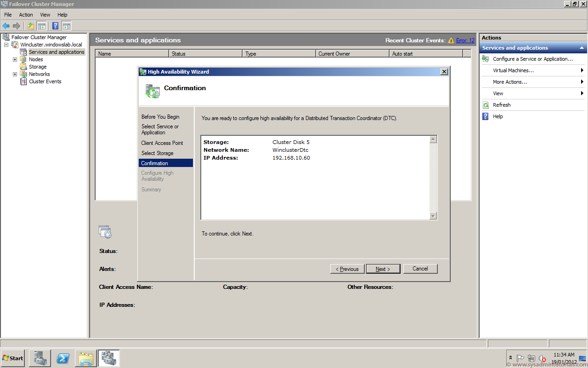Viewport: 588px width, 368px height.
Task: Toggle the console tree pane toolbar icon
Action: (x=41, y=26)
